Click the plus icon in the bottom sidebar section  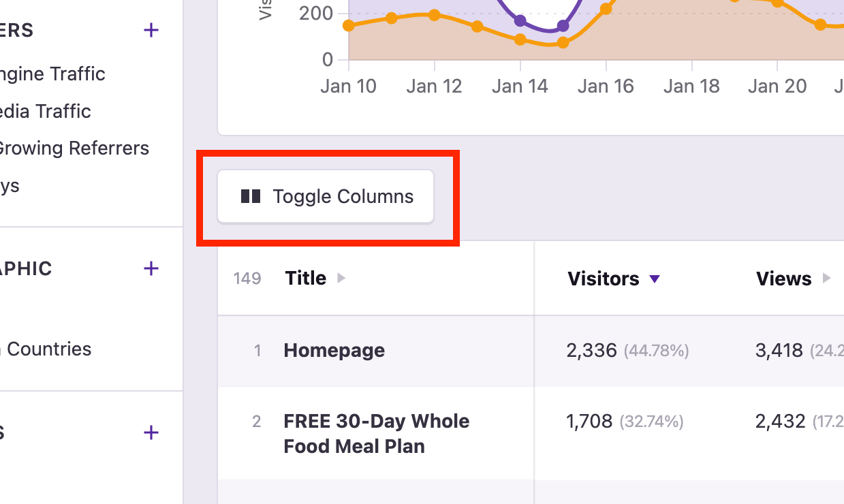[151, 432]
